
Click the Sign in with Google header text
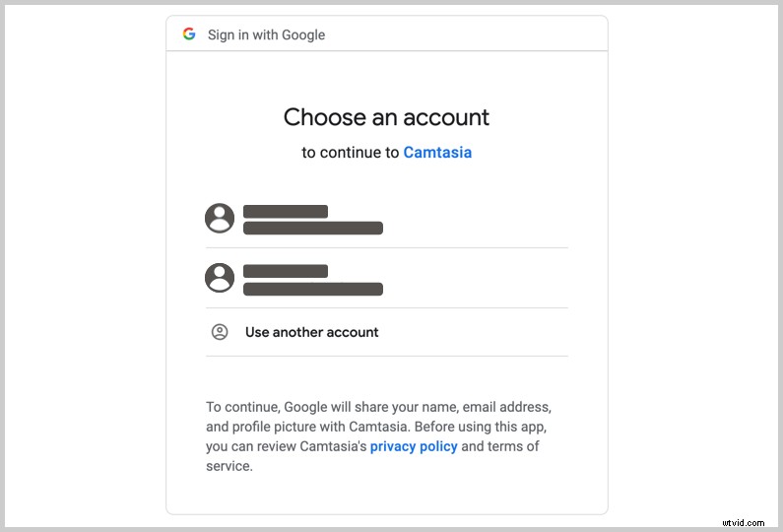pos(266,34)
